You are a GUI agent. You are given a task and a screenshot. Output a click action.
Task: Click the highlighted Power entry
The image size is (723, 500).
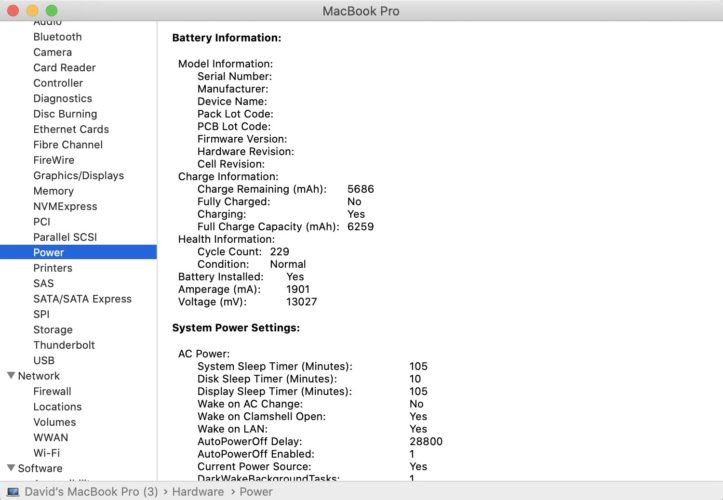pos(78,252)
